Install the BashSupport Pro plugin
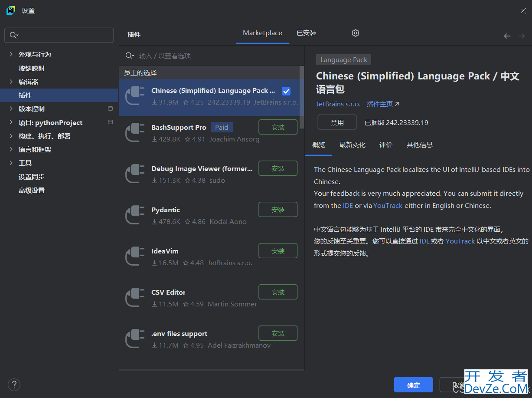The image size is (532, 398). [278, 127]
